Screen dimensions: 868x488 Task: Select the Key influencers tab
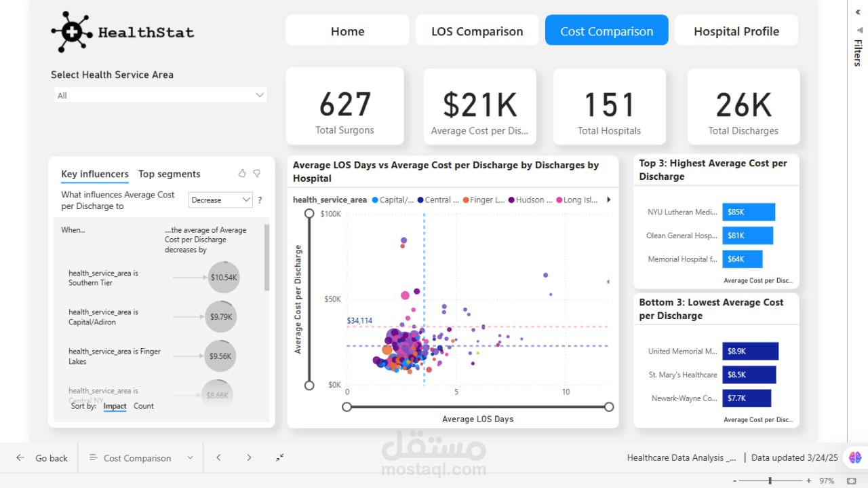click(x=95, y=174)
